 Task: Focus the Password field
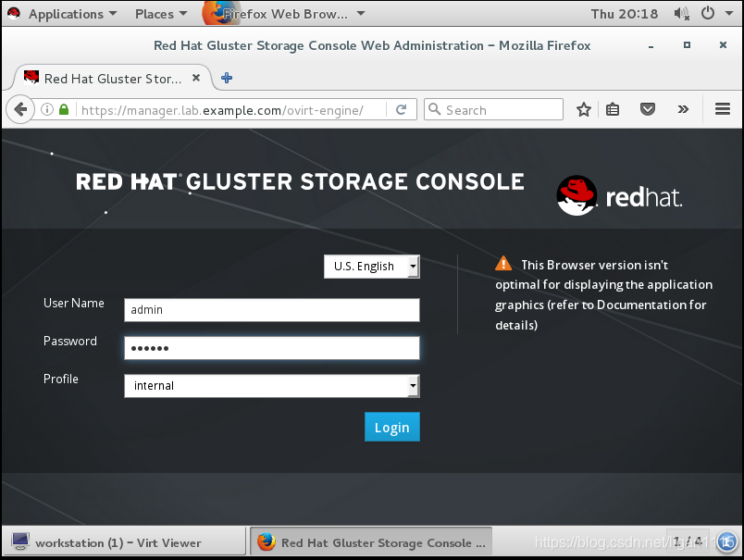tap(272, 348)
